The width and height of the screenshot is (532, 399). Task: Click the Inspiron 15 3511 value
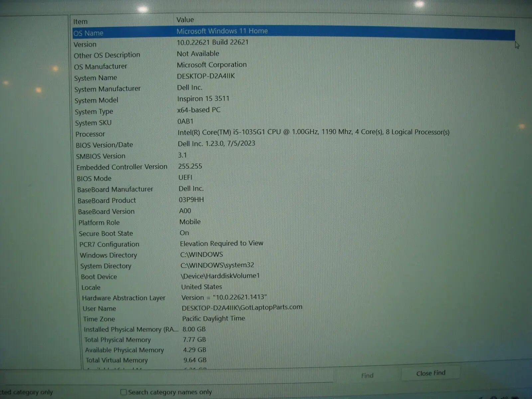pos(203,98)
